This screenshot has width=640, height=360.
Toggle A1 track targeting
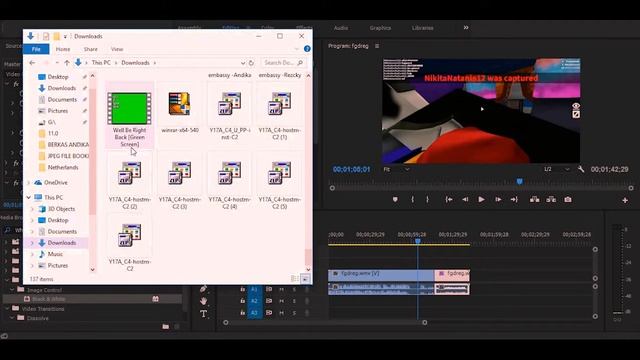click(x=254, y=289)
